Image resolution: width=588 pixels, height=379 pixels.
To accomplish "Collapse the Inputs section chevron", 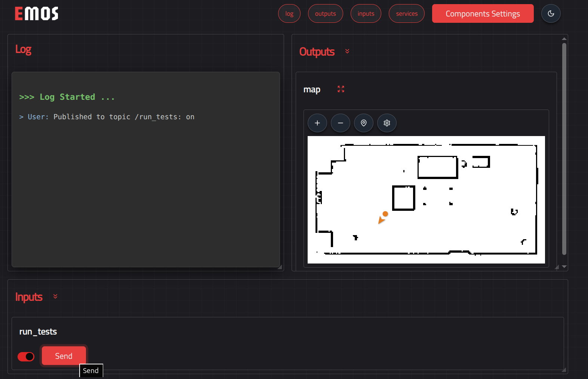I will (x=55, y=296).
